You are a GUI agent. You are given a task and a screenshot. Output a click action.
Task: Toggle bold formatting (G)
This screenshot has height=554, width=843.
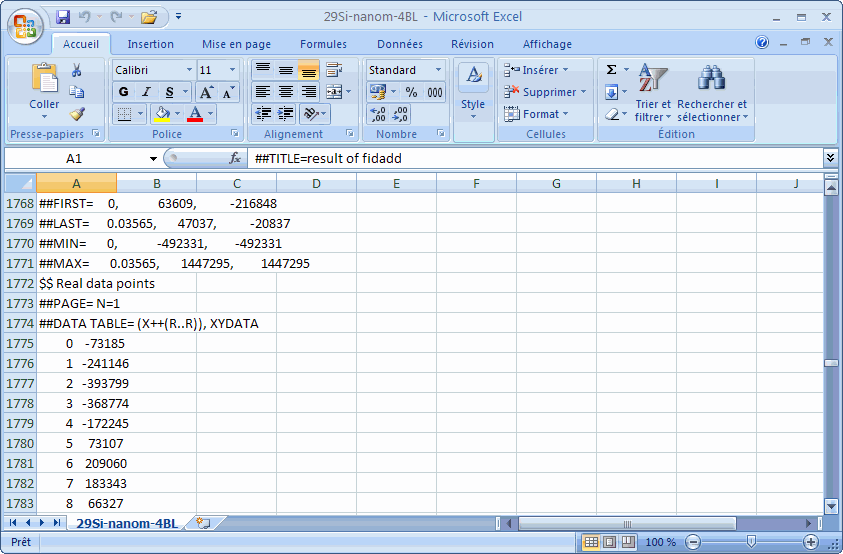(124, 92)
